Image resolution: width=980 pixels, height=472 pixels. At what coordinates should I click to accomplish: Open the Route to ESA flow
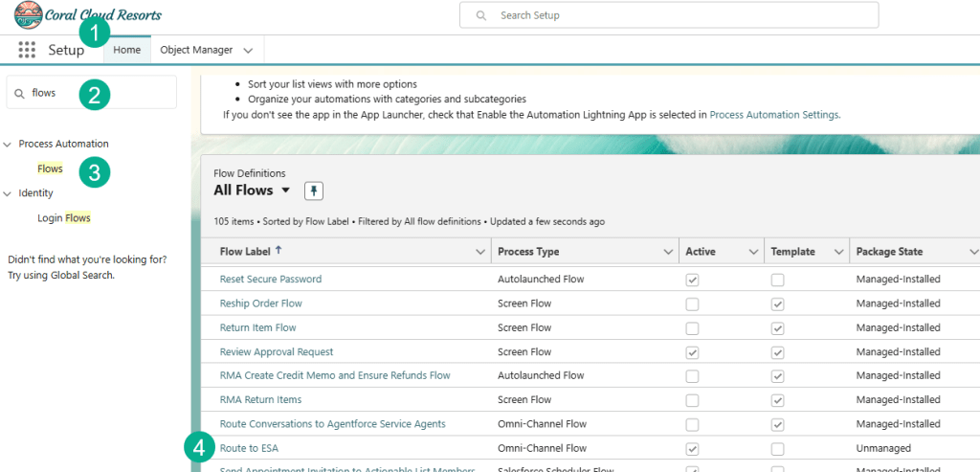tap(249, 448)
